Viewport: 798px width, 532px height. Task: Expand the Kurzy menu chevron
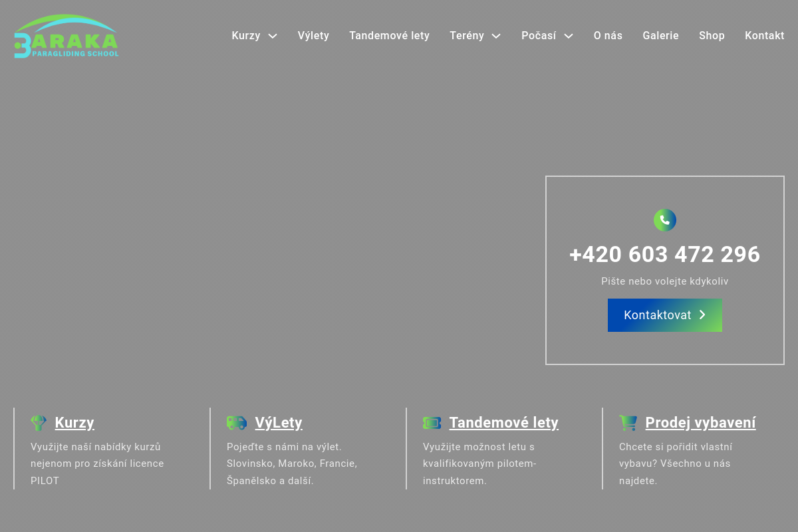pyautogui.click(x=273, y=36)
